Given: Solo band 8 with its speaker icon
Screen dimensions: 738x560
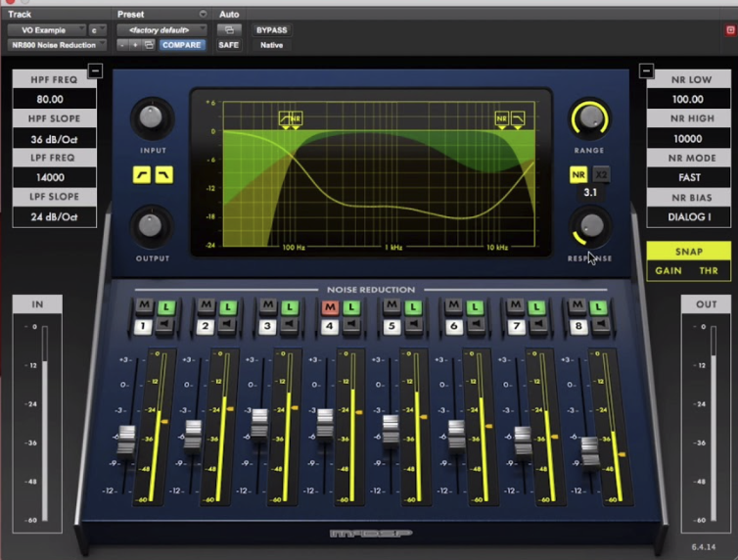Looking at the screenshot, I should click(x=600, y=324).
